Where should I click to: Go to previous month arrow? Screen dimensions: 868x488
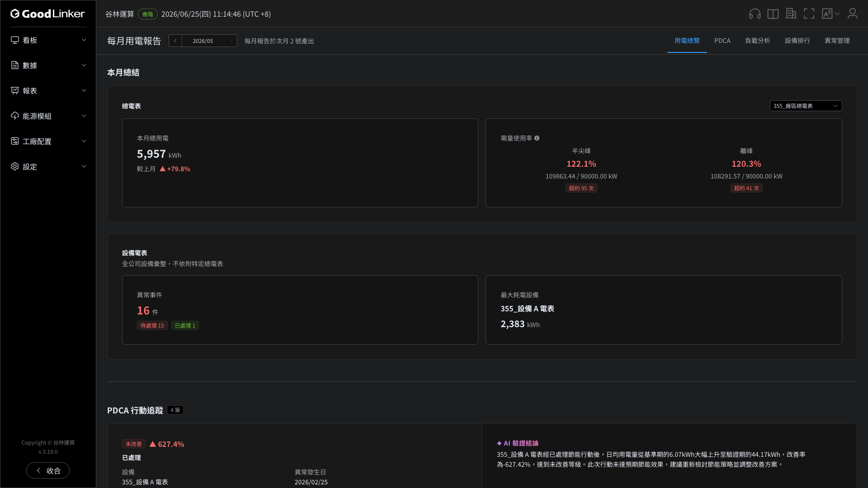(175, 41)
